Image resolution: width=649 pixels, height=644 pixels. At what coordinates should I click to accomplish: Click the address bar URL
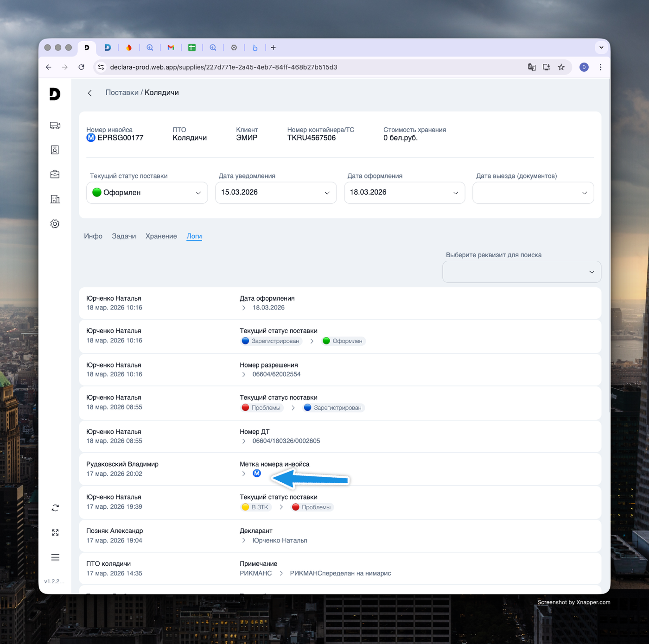click(223, 67)
